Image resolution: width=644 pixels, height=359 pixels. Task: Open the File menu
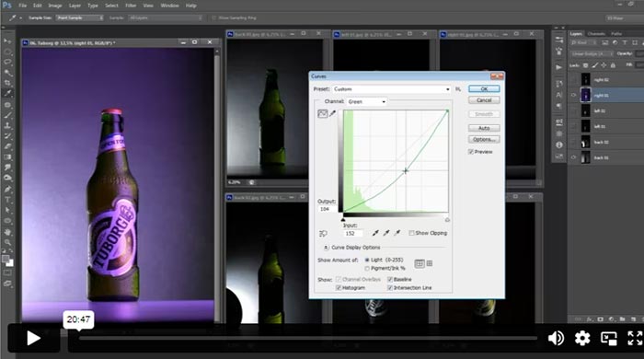coord(23,6)
